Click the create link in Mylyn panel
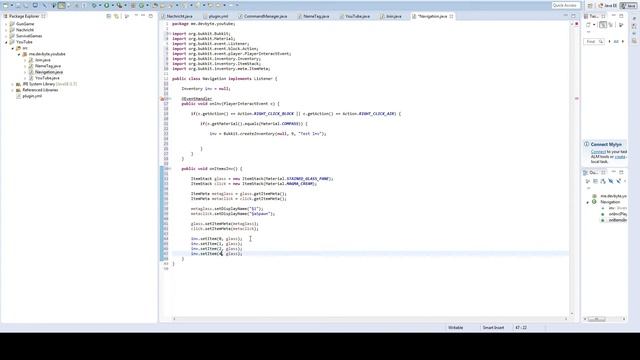 point(620,157)
